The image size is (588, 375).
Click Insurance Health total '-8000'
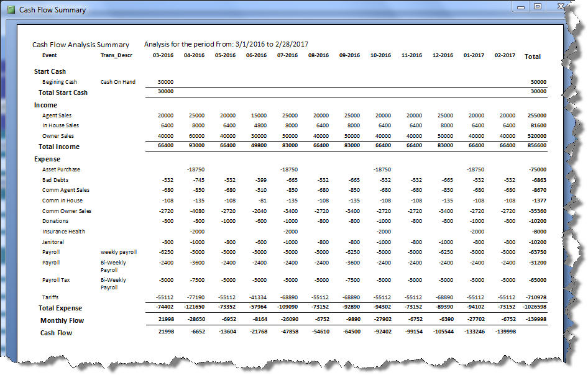tap(539, 232)
